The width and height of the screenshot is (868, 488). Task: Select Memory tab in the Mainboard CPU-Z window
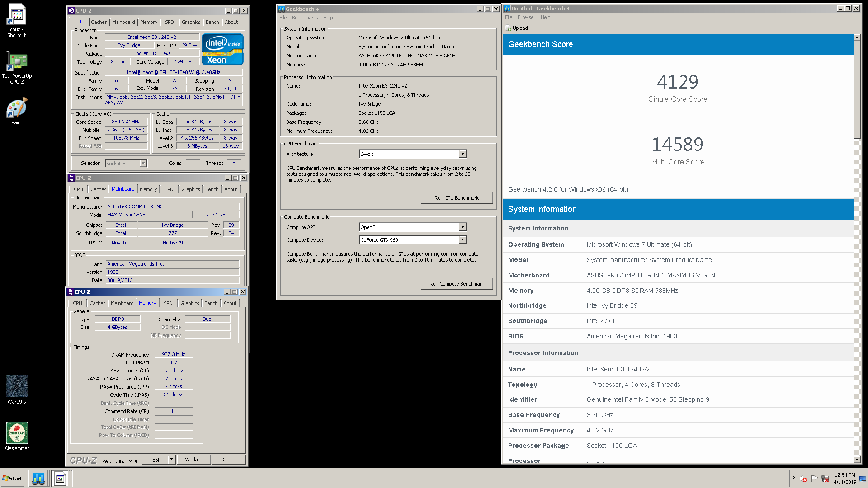148,189
